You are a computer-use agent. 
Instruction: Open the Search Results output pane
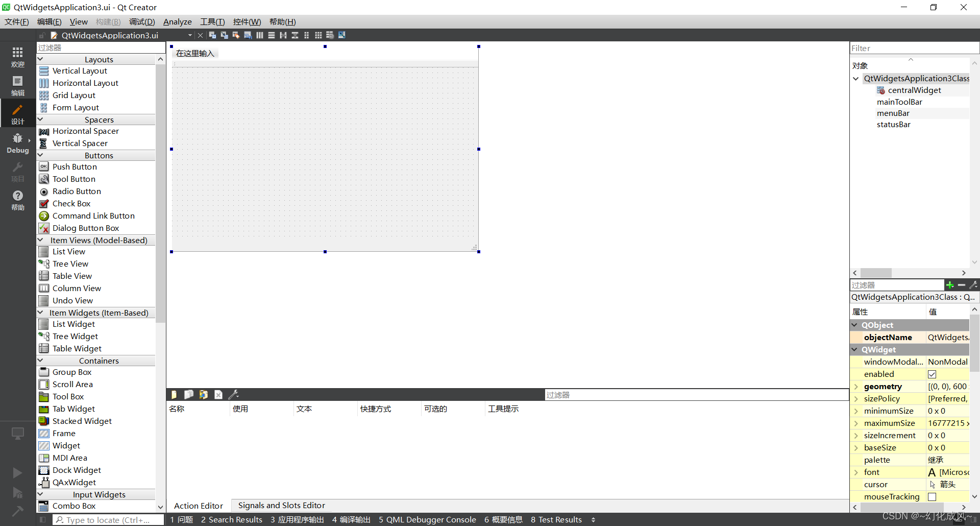(x=232, y=519)
